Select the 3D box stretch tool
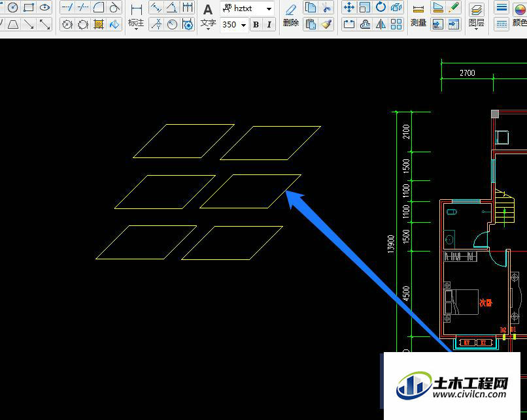527x420 pixels. pyautogui.click(x=397, y=7)
